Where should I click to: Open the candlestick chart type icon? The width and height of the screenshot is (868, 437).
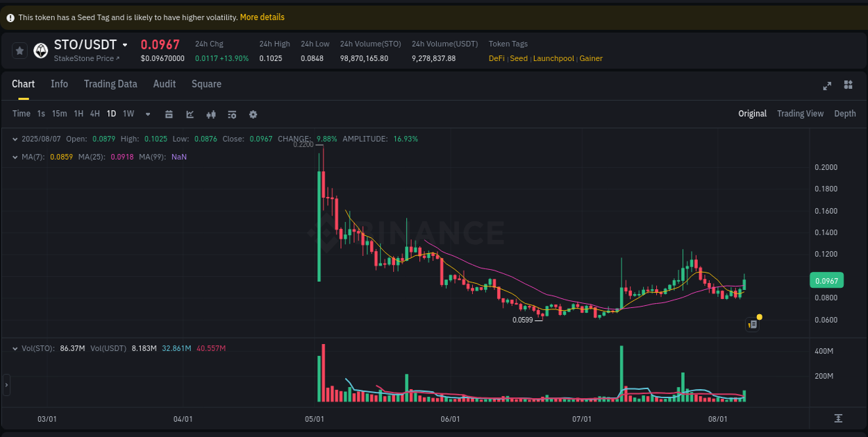pos(211,114)
